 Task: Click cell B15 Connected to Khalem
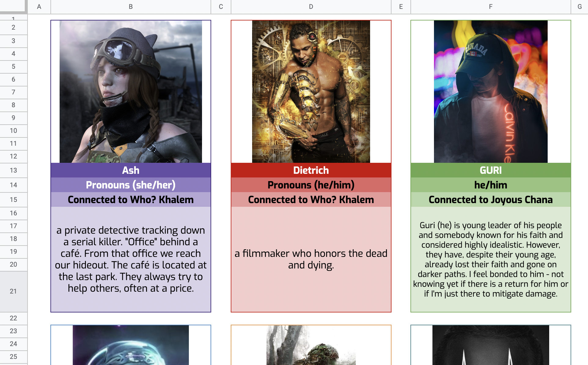131,199
